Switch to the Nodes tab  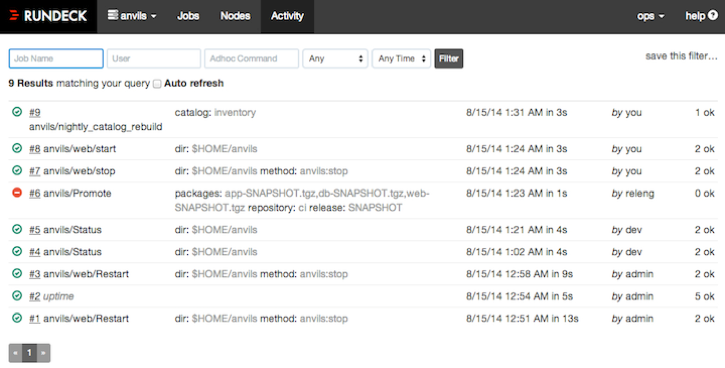coord(235,16)
